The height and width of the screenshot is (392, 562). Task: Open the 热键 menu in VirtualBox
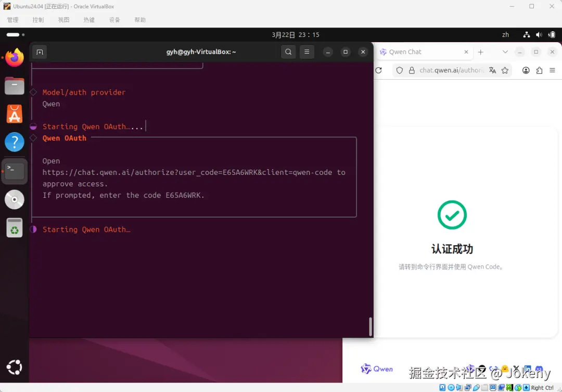coord(89,20)
